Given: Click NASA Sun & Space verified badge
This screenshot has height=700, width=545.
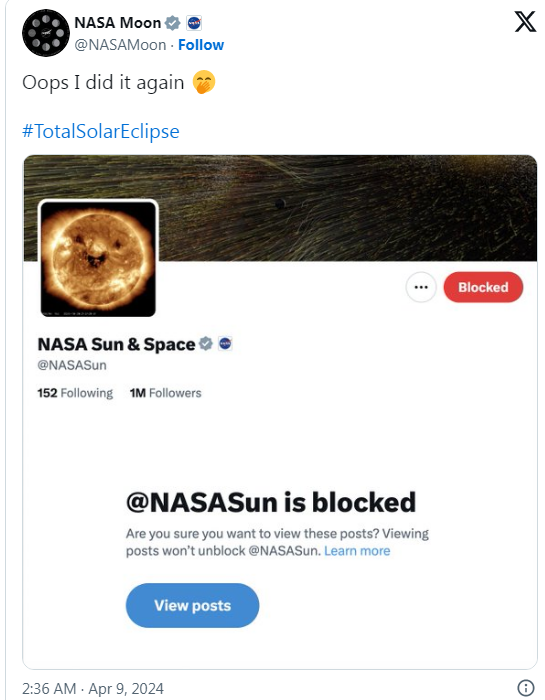Looking at the screenshot, I should click(205, 344).
